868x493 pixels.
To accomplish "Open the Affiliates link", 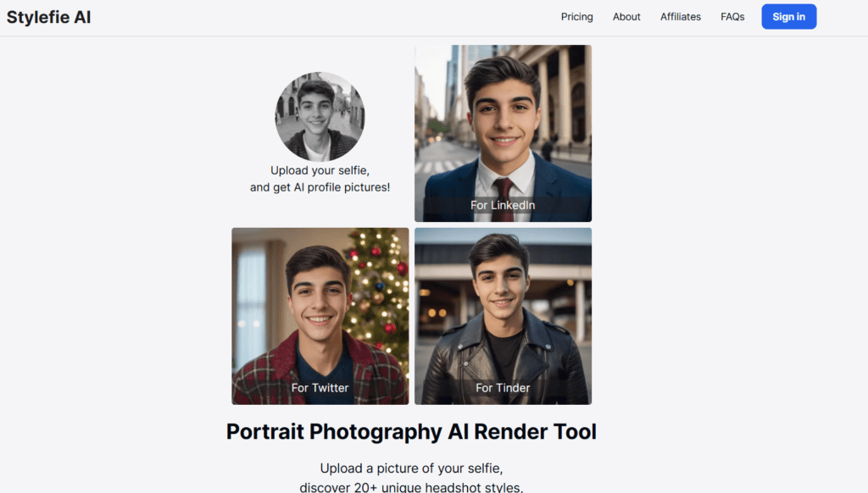I will coord(681,17).
